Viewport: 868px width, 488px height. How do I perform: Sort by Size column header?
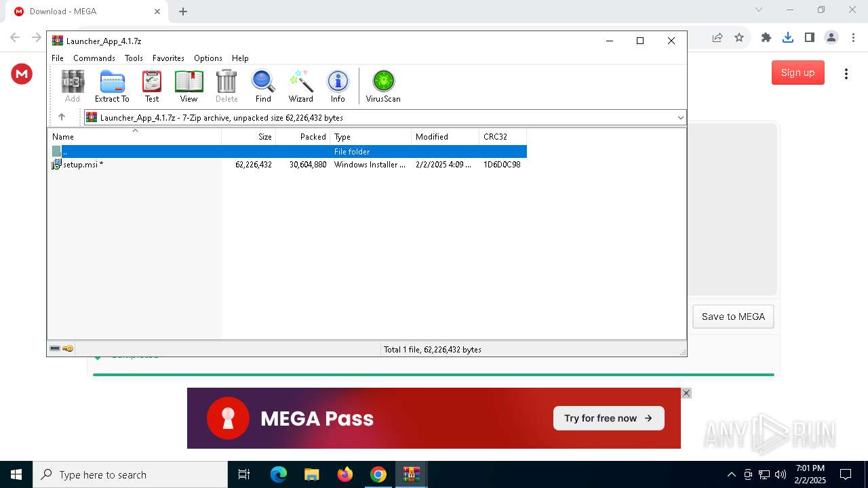pyautogui.click(x=249, y=136)
